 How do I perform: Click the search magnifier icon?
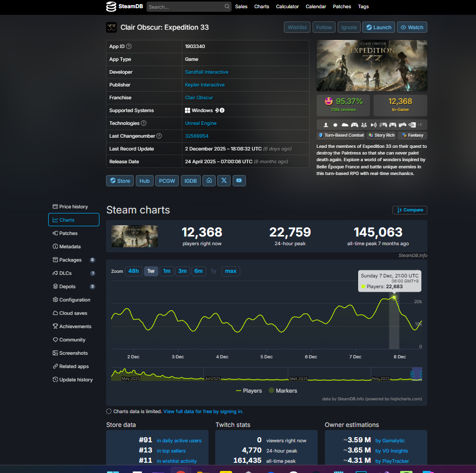click(227, 6)
